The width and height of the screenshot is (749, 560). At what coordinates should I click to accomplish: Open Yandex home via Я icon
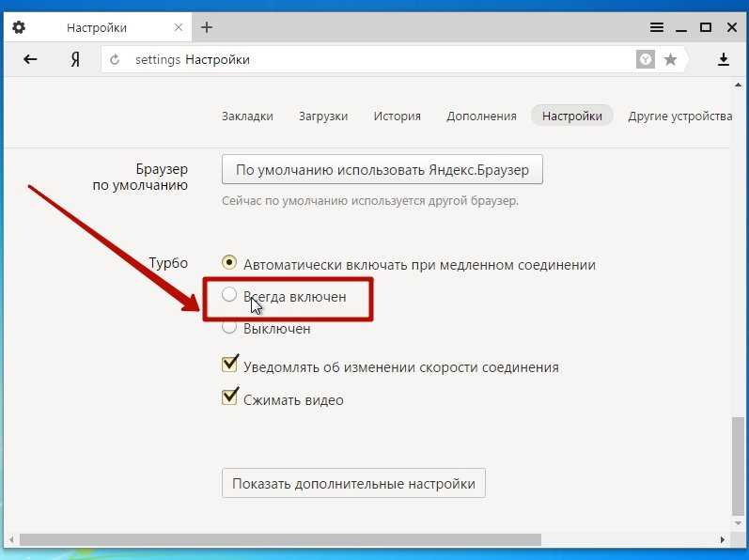(x=75, y=59)
